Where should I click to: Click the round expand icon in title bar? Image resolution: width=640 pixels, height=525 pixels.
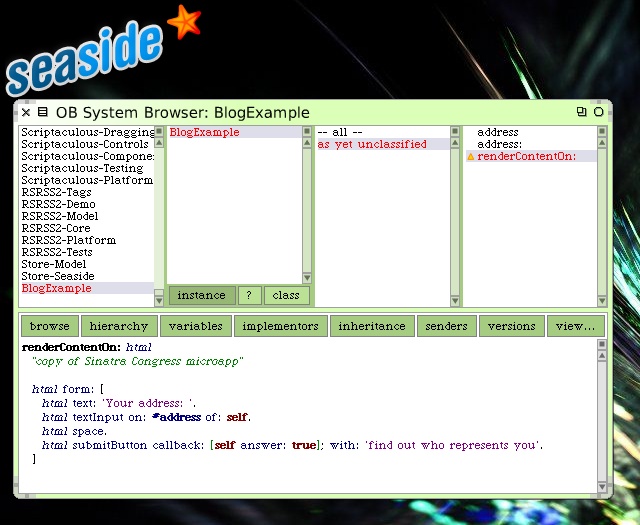(598, 111)
